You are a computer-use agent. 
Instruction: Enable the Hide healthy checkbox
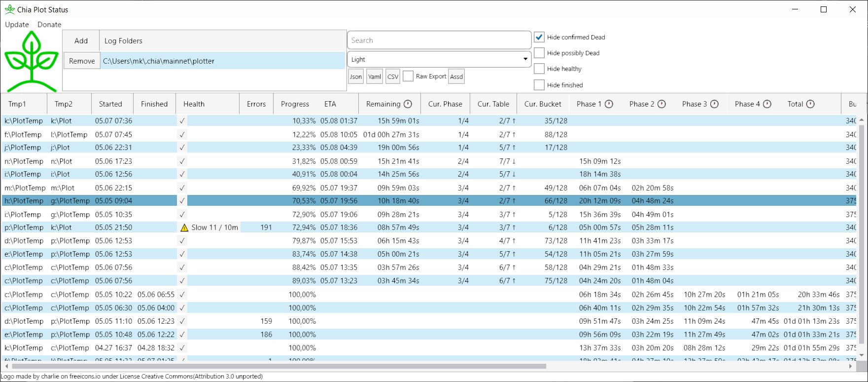tap(539, 69)
